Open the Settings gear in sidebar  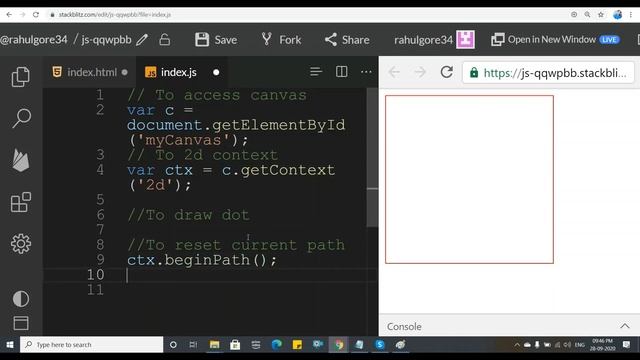pos(20,244)
